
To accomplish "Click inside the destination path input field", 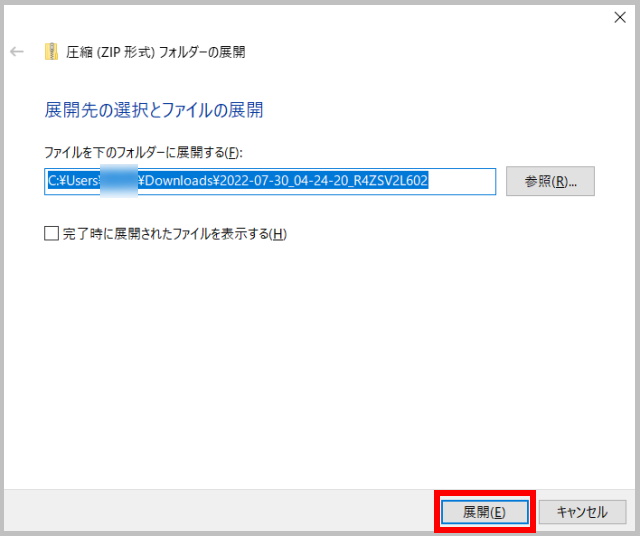I will [270, 181].
